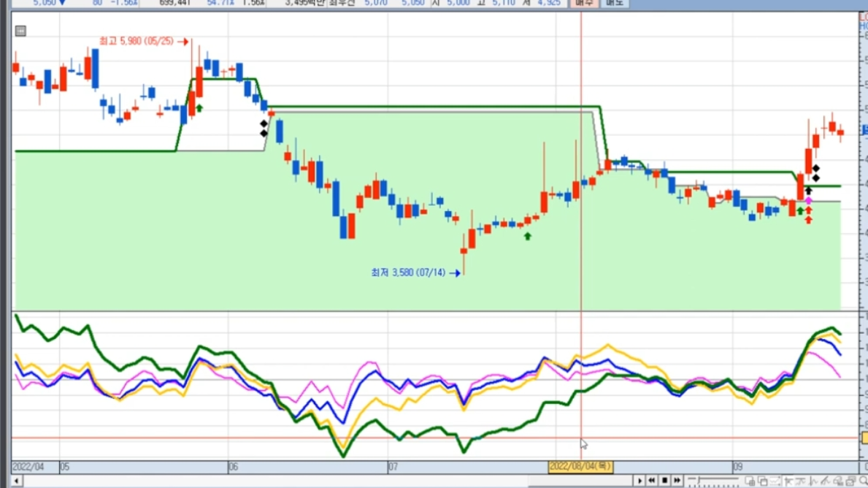Viewport: 868px width, 488px height.
Task: Click the stacked windows icon beside magnifier
Action: point(850,481)
